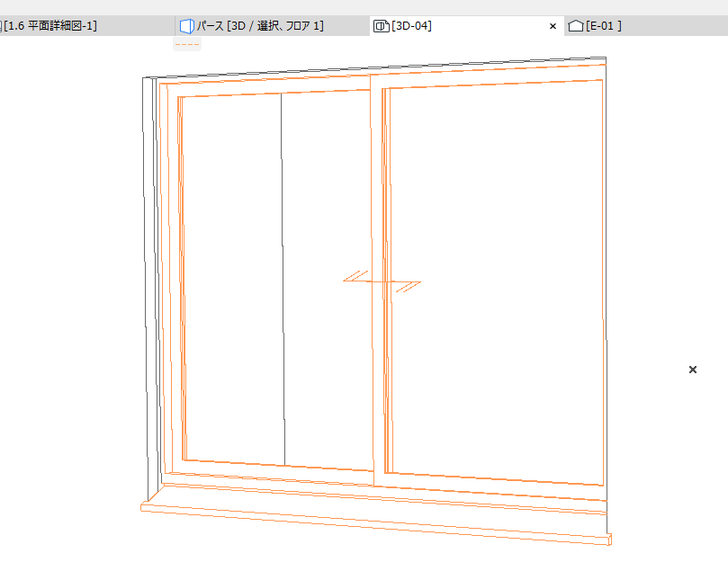
Task: Switch to the E-01 elevation tab
Action: [x=646, y=26]
